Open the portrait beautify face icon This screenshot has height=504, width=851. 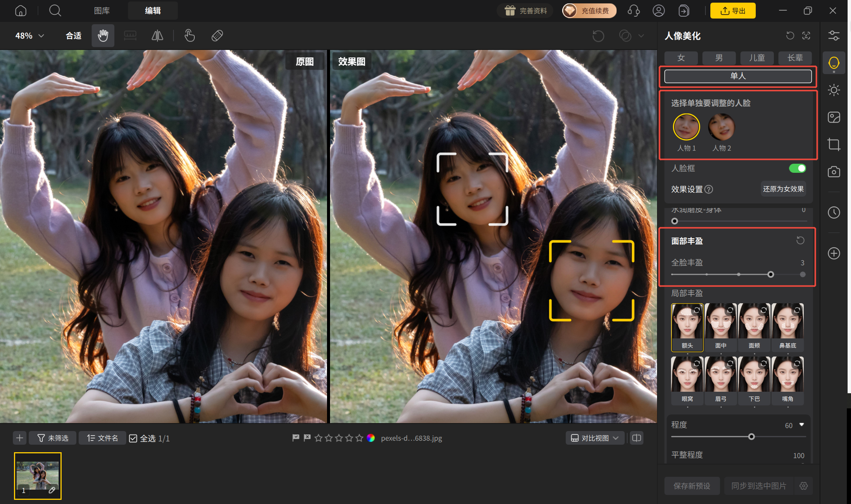pos(834,63)
